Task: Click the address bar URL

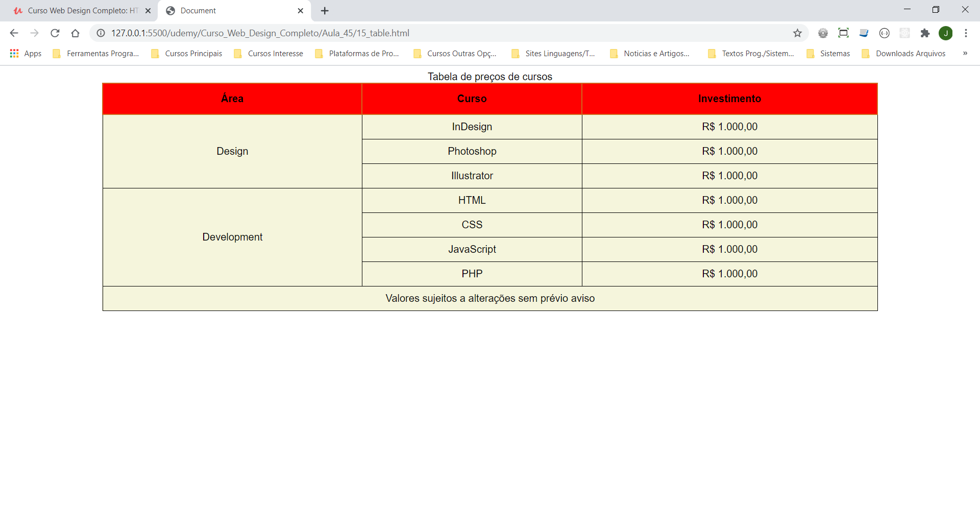Action: click(x=260, y=33)
